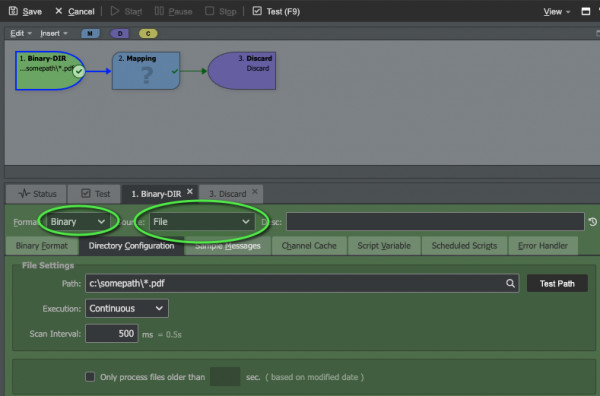
Task: Open the Script Variable sub-tab
Action: [x=384, y=246]
